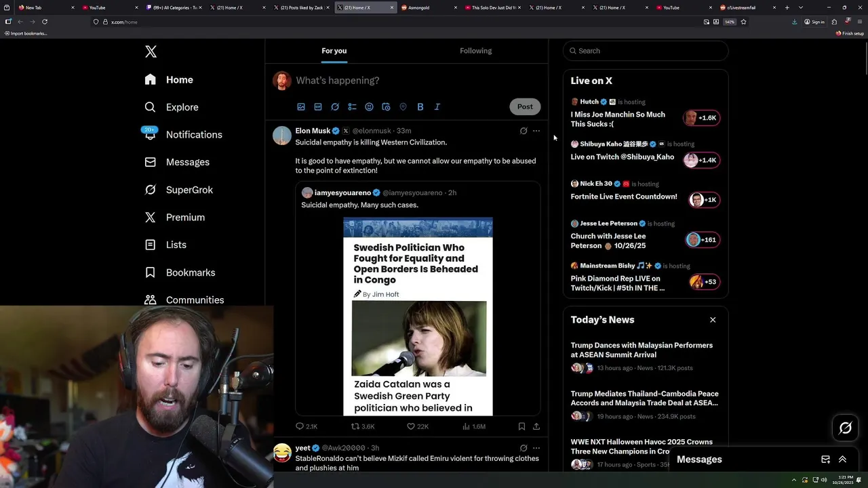Open the browser tab list dropdown
868x488 pixels.
coord(801,7)
